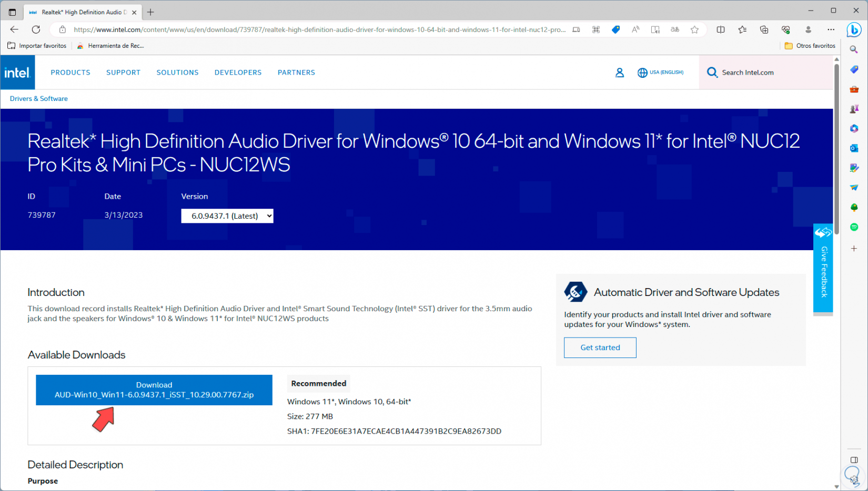Open Bing Chat from the sidebar
This screenshot has width=868, height=491.
854,30
